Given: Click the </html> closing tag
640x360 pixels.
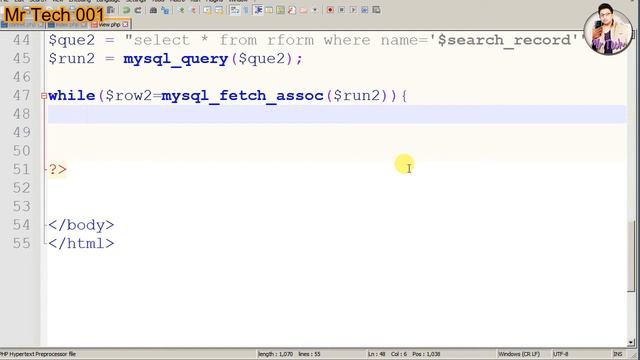Looking at the screenshot, I should (81, 244).
